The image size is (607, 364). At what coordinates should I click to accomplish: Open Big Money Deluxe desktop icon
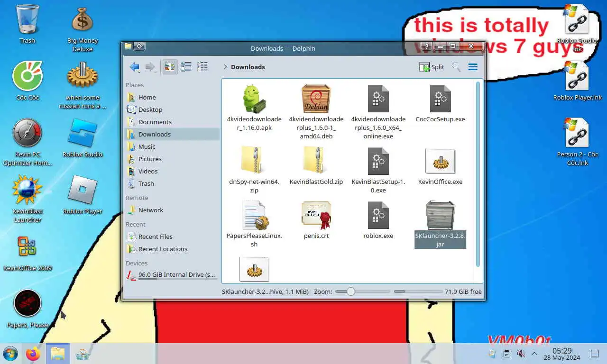(83, 28)
